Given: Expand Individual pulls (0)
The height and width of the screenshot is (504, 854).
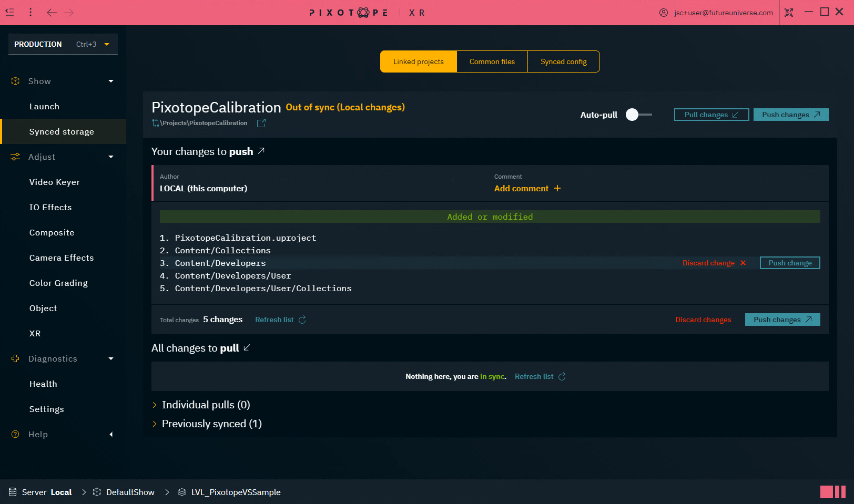Looking at the screenshot, I should [201, 405].
